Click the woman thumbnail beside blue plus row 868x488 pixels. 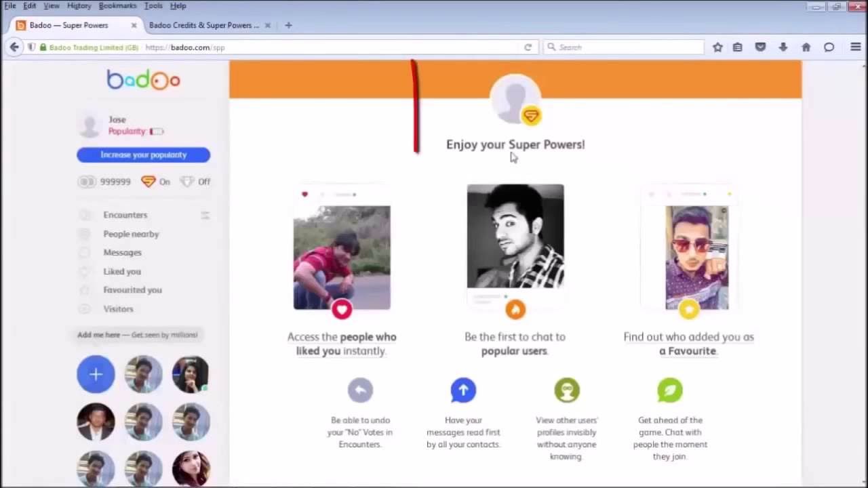click(191, 374)
